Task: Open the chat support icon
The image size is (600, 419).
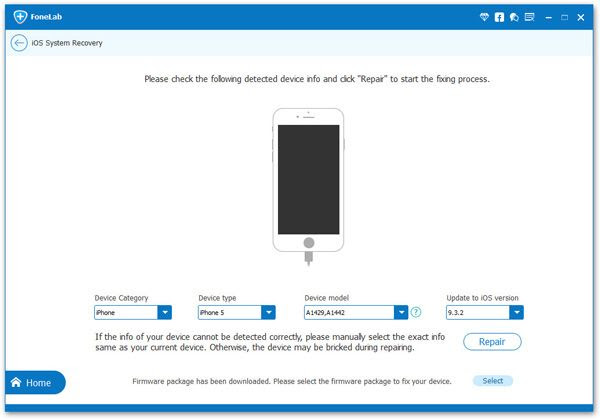Action: (514, 17)
